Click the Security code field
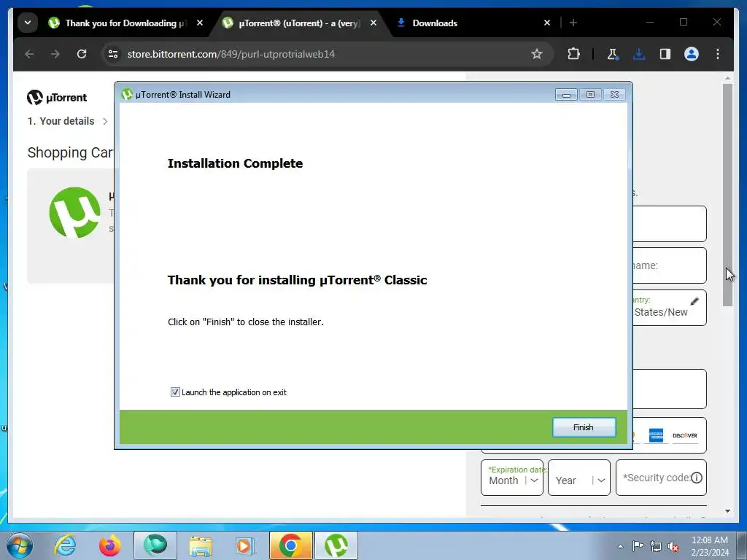This screenshot has height=560, width=747. (x=661, y=478)
